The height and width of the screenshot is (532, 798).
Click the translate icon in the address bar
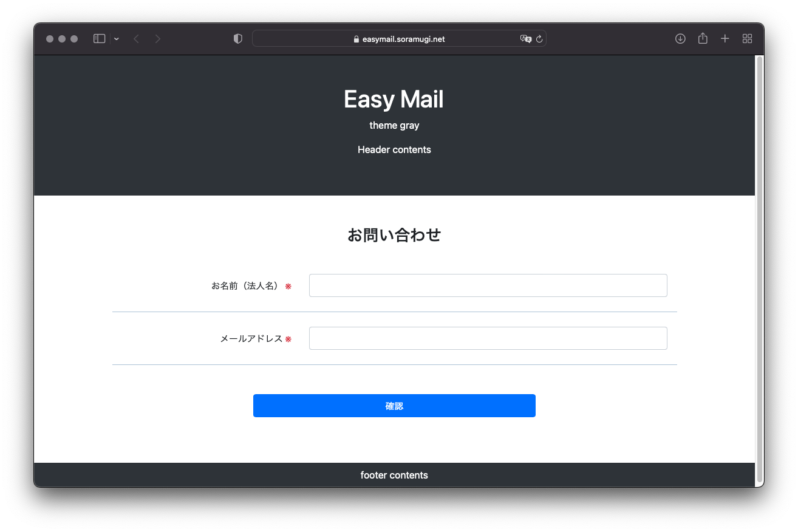(525, 39)
